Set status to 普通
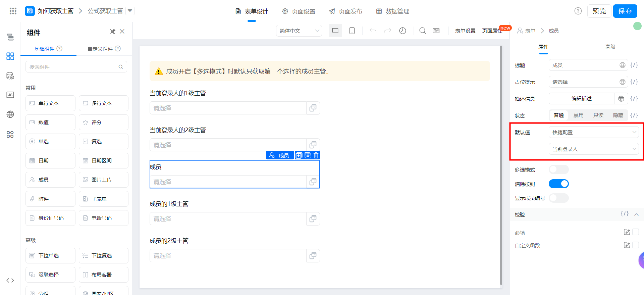The image size is (644, 295). (559, 115)
